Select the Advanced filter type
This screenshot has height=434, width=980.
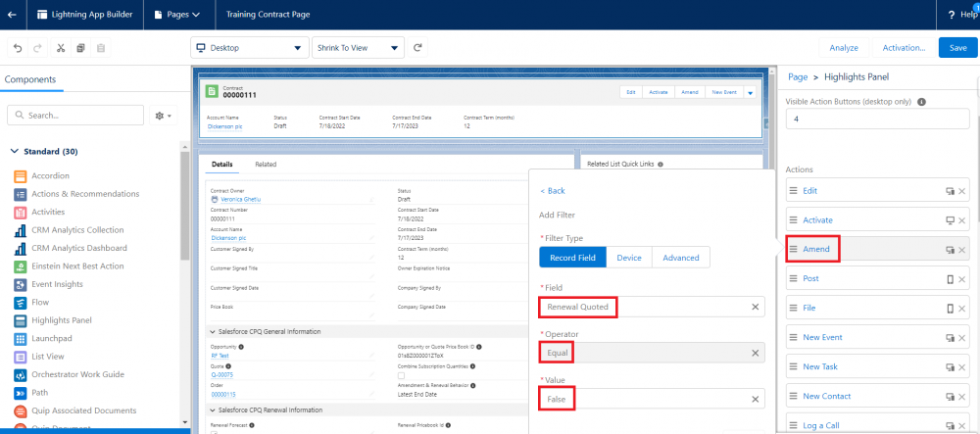pyautogui.click(x=681, y=258)
